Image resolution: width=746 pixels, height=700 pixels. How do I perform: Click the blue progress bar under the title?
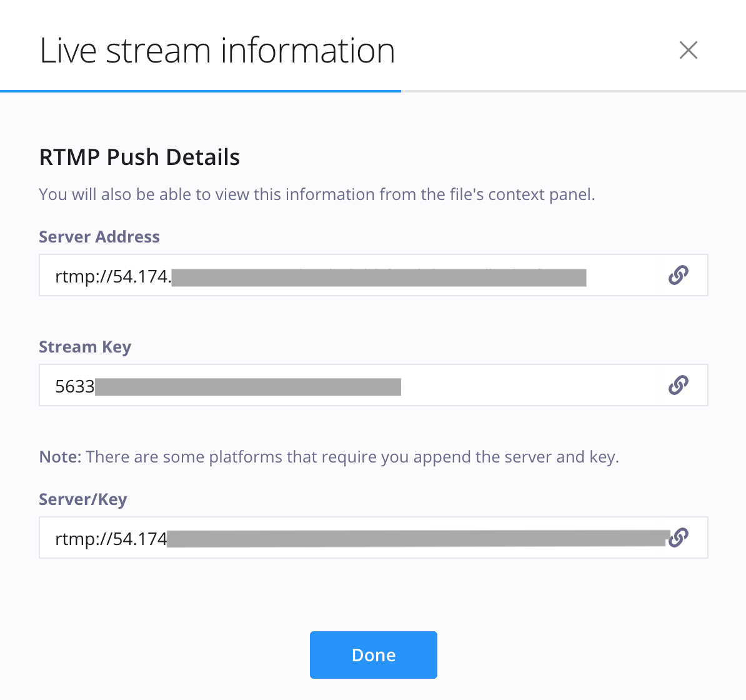tap(201, 91)
